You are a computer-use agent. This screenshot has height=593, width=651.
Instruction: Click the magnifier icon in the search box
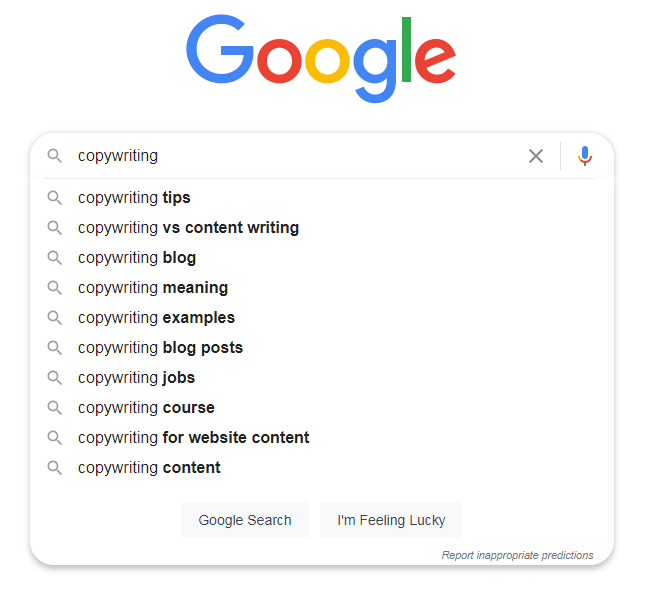[x=55, y=156]
